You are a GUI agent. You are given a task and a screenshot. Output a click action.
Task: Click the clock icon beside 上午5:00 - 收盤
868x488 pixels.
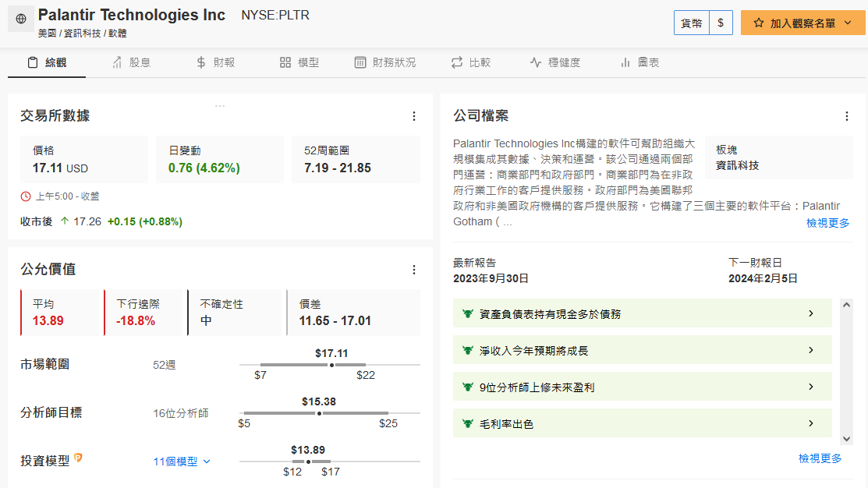[26, 196]
